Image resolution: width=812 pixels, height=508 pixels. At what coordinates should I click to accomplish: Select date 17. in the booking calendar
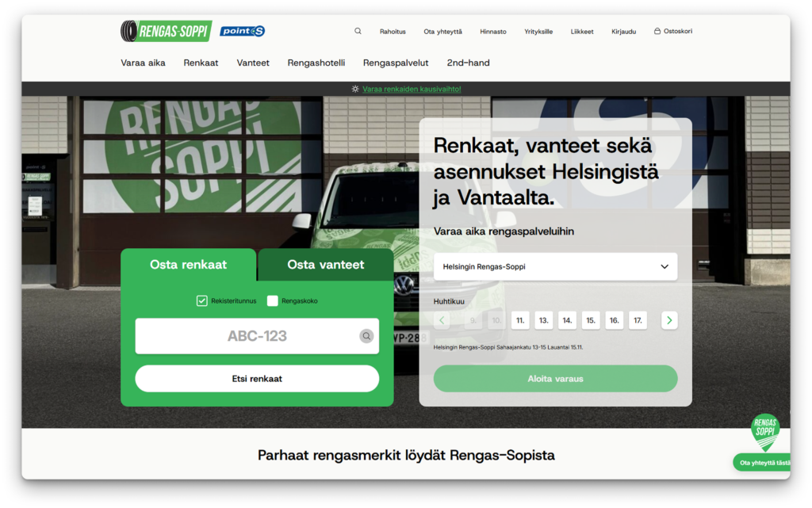(x=638, y=320)
